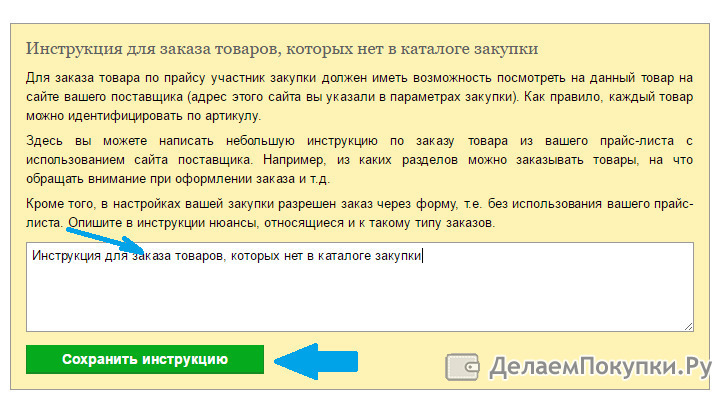Click the paragraph starting with Кроме того, в настройках
The width and height of the screenshot is (726, 396).
[x=359, y=213]
